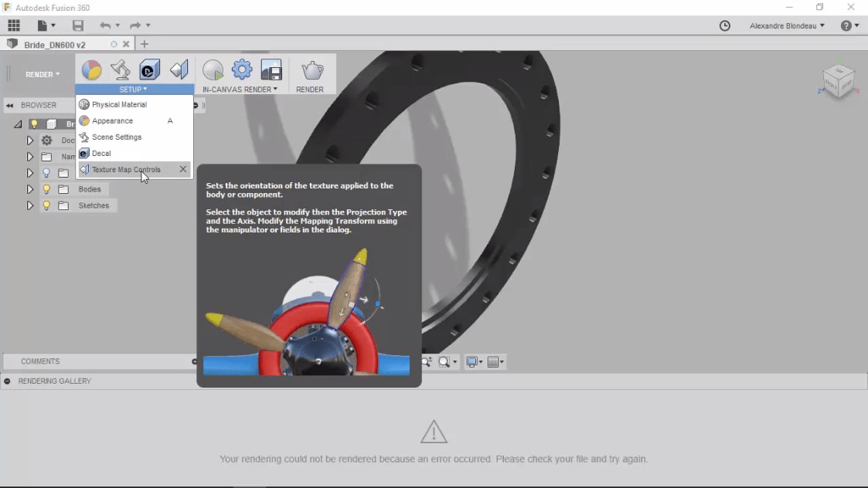Click the Named Views folder icon

(x=46, y=157)
